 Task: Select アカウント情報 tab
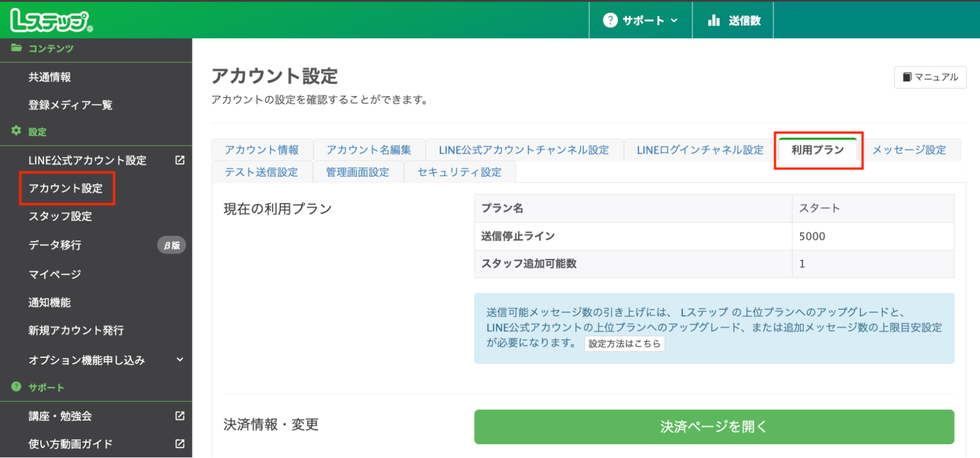[262, 150]
